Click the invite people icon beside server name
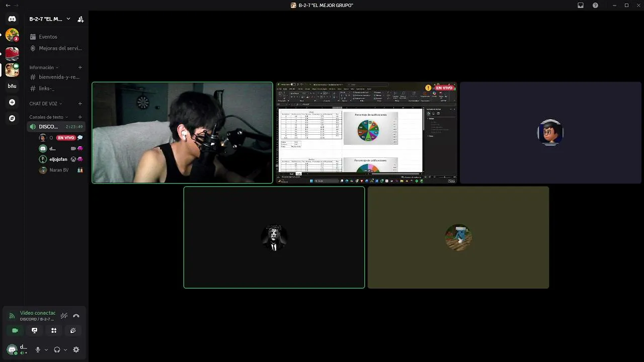The width and height of the screenshot is (644, 362). click(80, 19)
